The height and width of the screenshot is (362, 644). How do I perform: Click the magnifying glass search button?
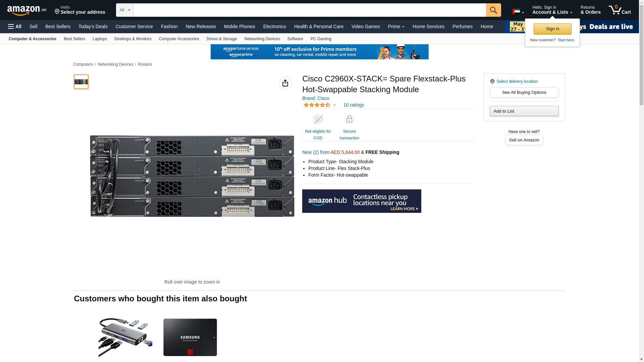[493, 10]
